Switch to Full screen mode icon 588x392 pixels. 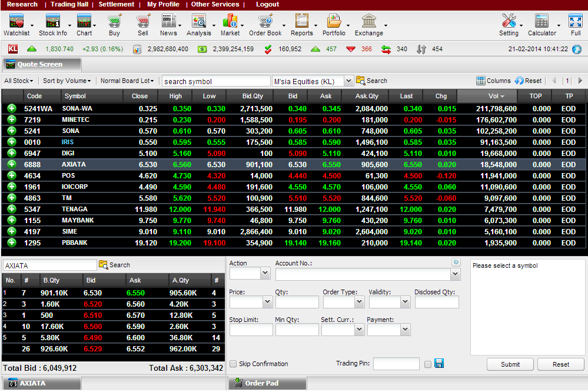click(x=575, y=21)
